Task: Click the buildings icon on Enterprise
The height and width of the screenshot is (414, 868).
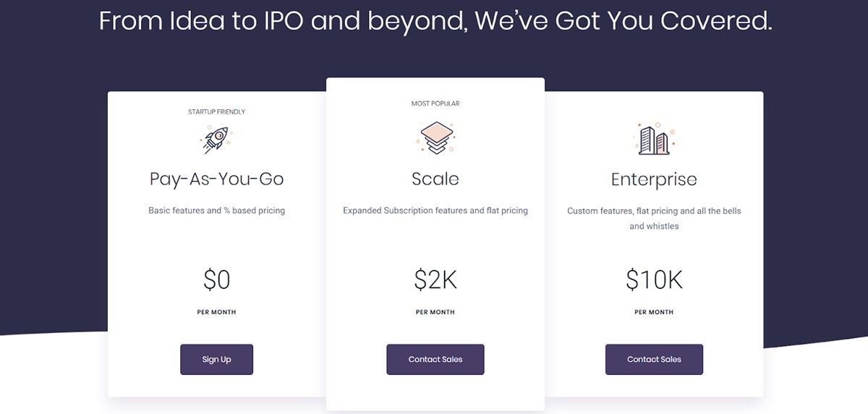Action: point(654,139)
